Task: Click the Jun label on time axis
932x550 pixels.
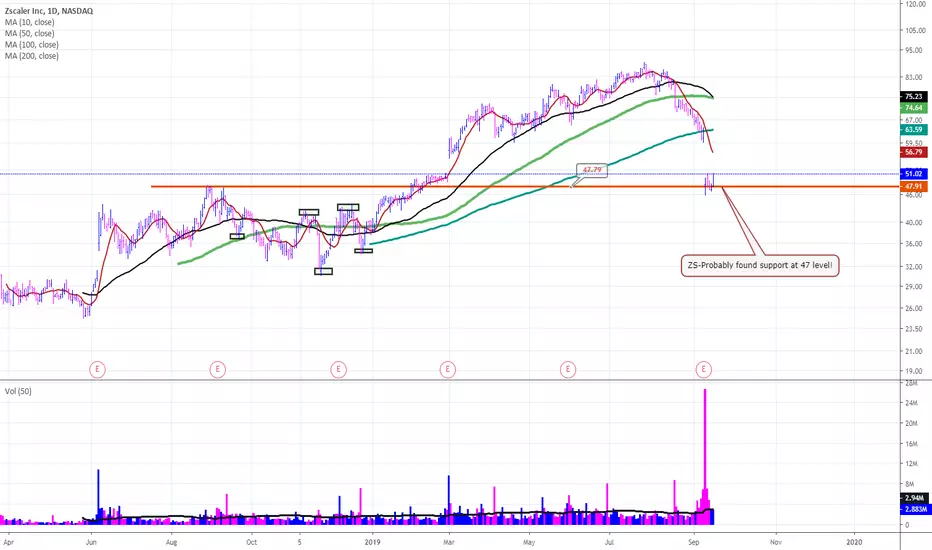Action: (91, 542)
